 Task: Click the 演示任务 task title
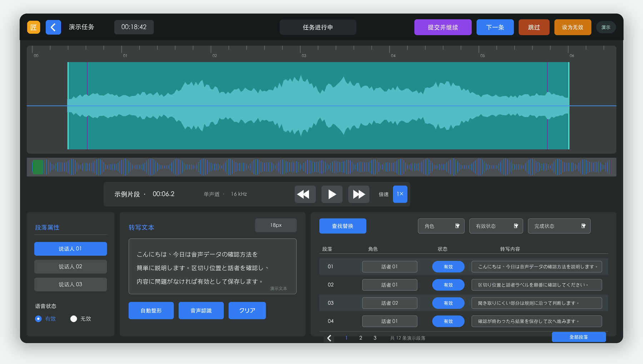[x=81, y=27]
